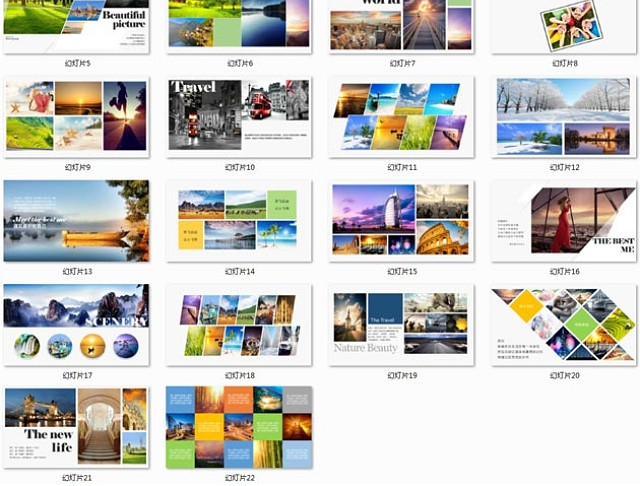
Task: Select slide 5 thumbnail with Beautiful picture
Action: [76, 26]
